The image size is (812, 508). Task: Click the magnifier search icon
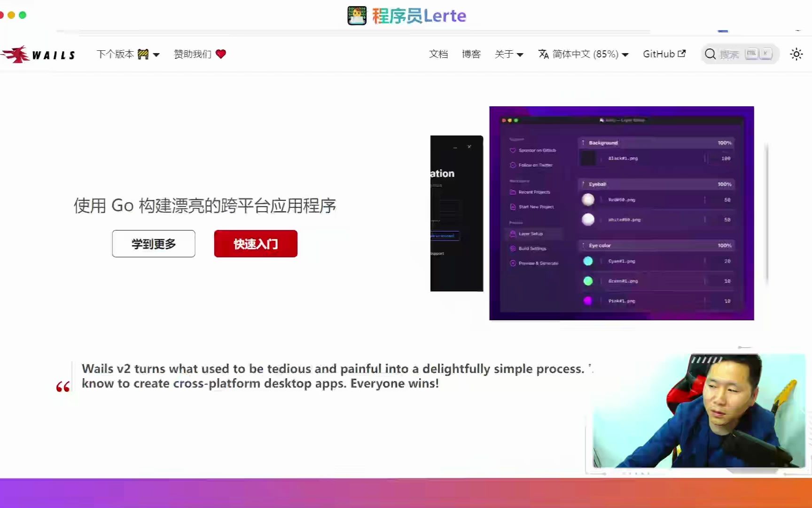pyautogui.click(x=710, y=54)
